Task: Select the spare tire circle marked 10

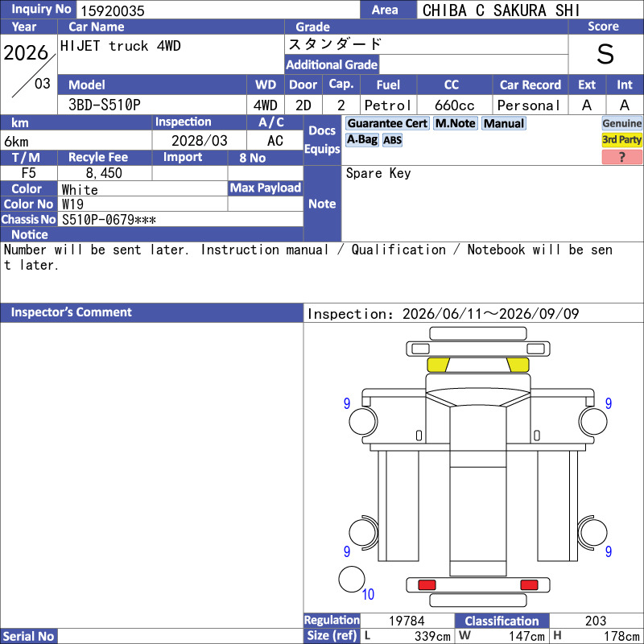Action: click(x=352, y=579)
